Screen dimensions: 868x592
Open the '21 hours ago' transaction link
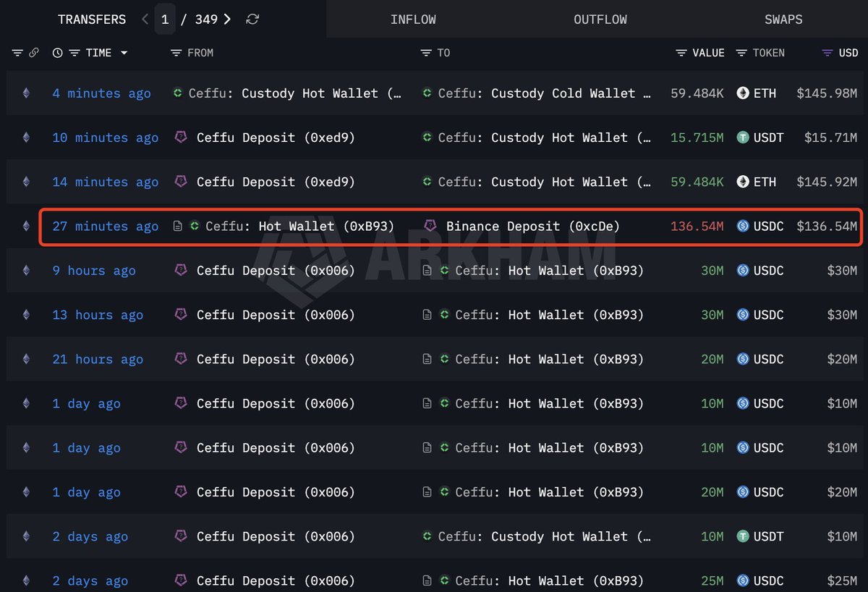(x=98, y=359)
